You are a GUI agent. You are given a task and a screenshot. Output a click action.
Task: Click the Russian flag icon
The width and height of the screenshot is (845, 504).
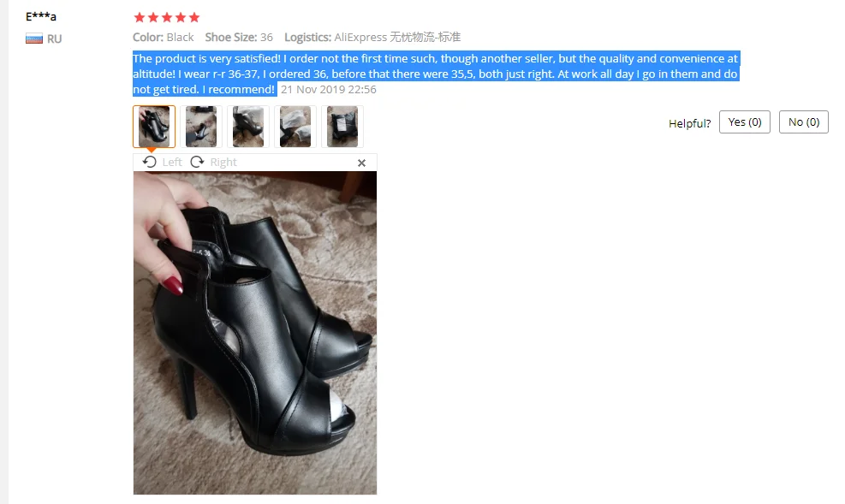(34, 39)
